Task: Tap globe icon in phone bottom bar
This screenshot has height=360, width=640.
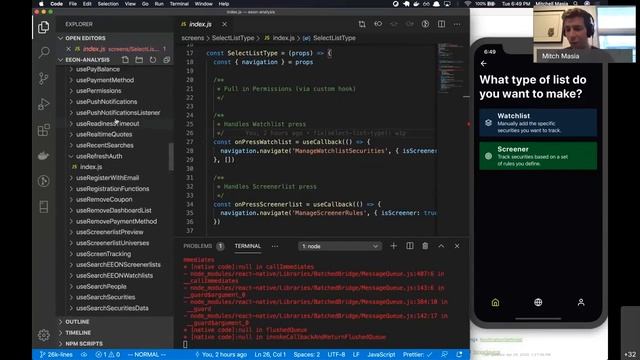Action: 538,302
